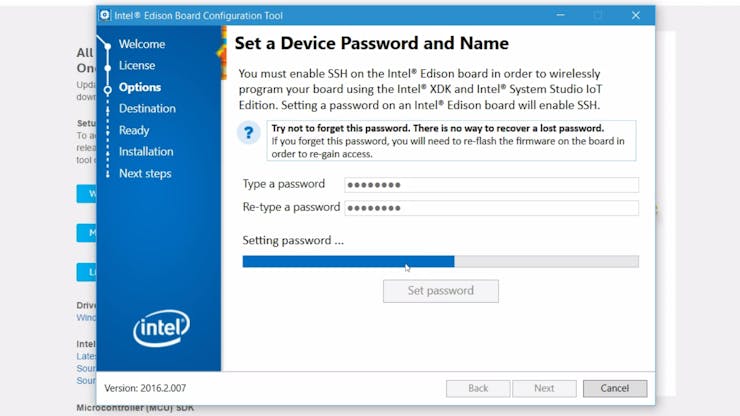Screen dimensions: 740x416
Task: Click the Set password button
Action: tap(441, 291)
